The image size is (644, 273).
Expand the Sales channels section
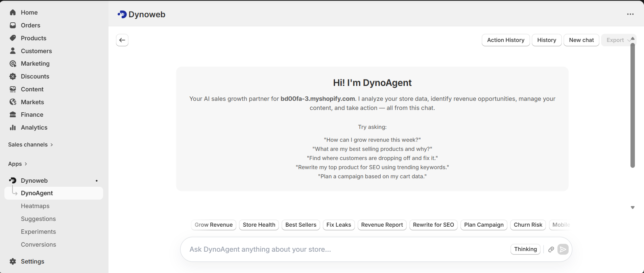(x=30, y=144)
